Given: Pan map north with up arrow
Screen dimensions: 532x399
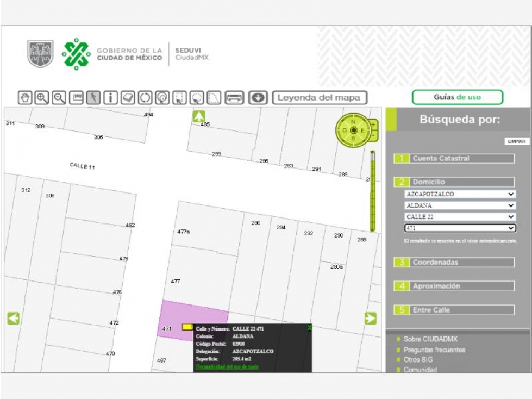Looking at the screenshot, I should click(199, 116).
